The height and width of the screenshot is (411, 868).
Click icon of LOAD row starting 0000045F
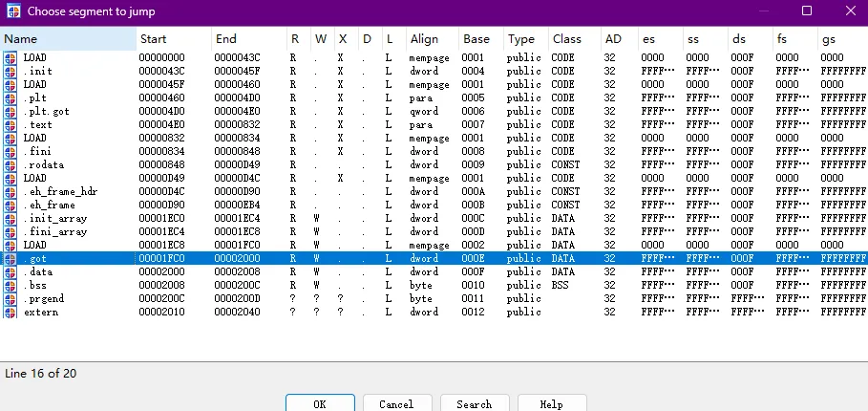10,84
